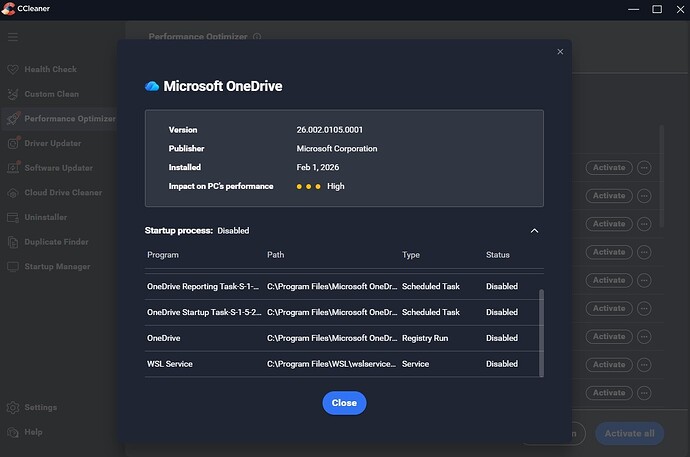Open the first row's more options icon
Image resolution: width=690 pixels, height=457 pixels.
point(644,168)
